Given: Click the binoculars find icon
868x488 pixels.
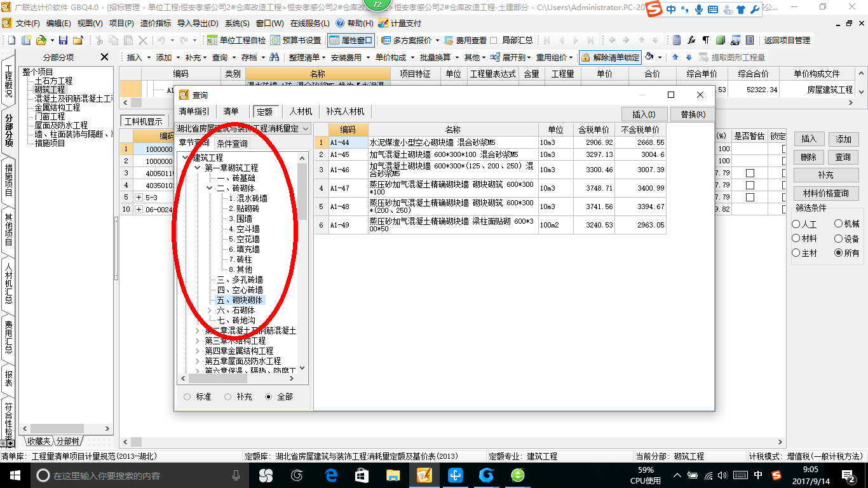Looking at the screenshot, I should [275, 57].
